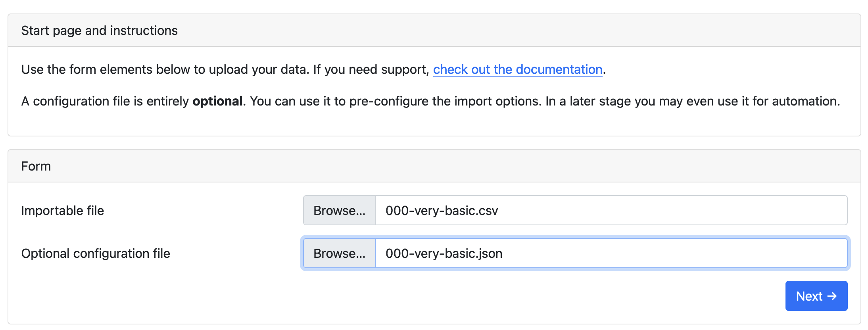Select the 000-very-basic.csv filename field
868x330 pixels.
(x=442, y=211)
